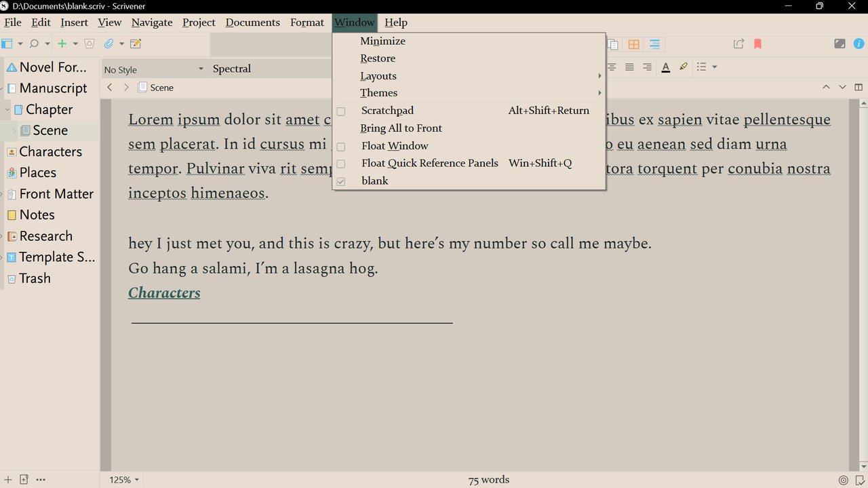Open the Help menu
This screenshot has height=488, width=868.
click(396, 22)
